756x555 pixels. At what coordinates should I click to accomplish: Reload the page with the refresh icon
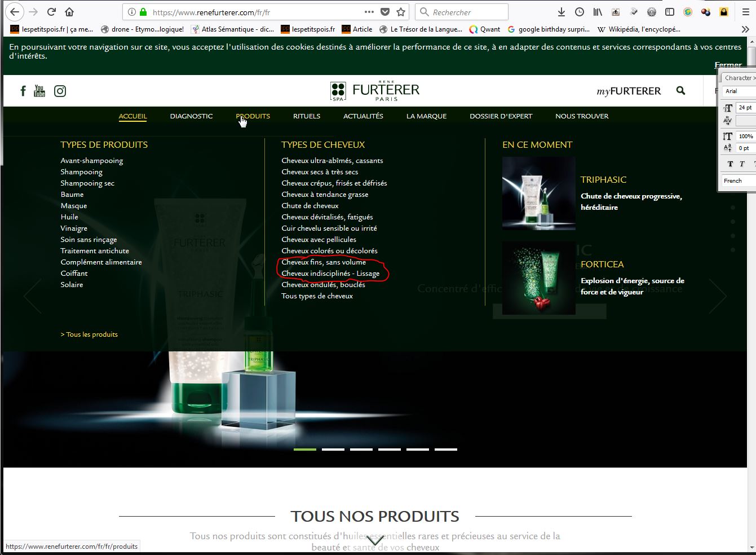click(x=51, y=12)
